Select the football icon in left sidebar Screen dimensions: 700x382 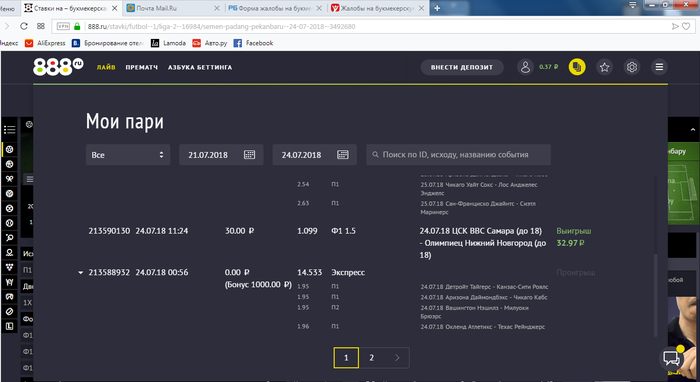pos(9,149)
